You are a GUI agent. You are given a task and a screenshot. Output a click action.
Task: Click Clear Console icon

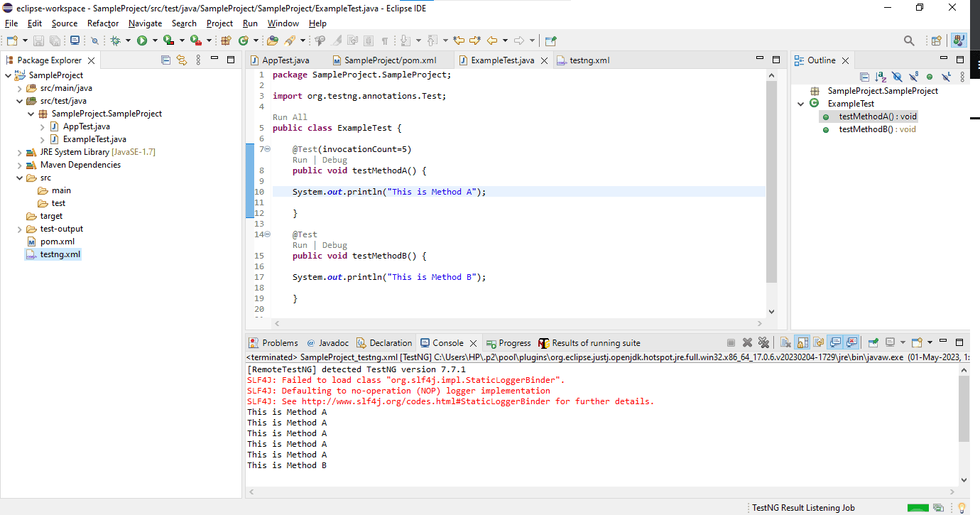pyautogui.click(x=785, y=342)
